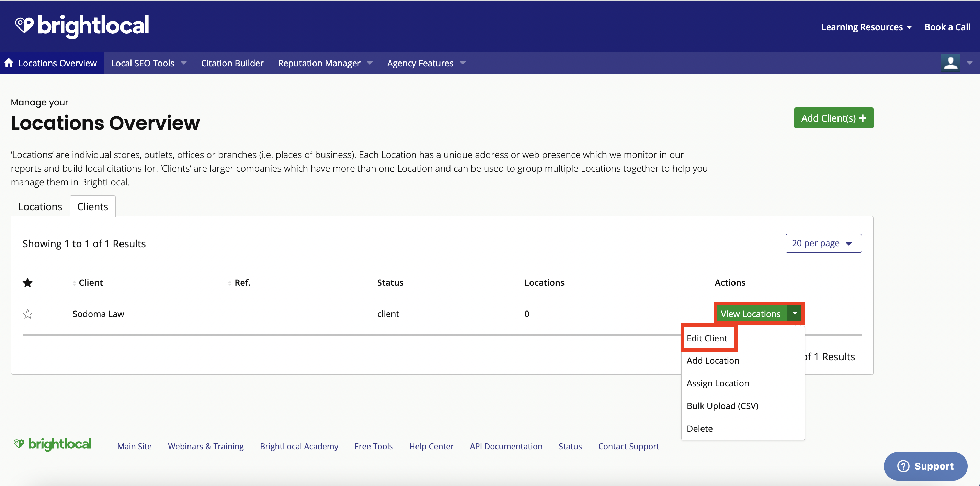Click the 'Showing 1 to 1 of 1 Results' text
The width and height of the screenshot is (980, 486).
pos(84,244)
